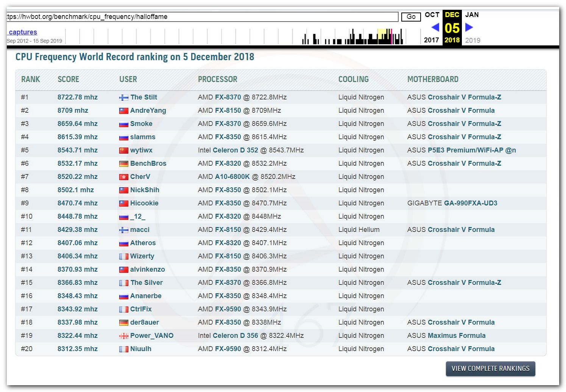The height and width of the screenshot is (392, 566).
Task: Click the Taiwan flag next to AndreYang
Action: tap(123, 111)
